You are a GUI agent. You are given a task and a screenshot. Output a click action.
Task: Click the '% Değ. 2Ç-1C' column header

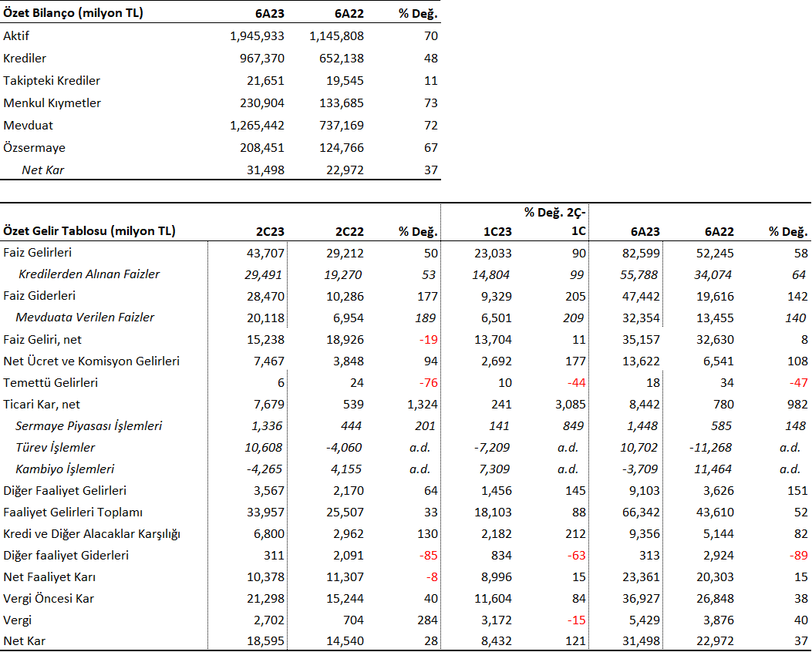pyautogui.click(x=555, y=221)
